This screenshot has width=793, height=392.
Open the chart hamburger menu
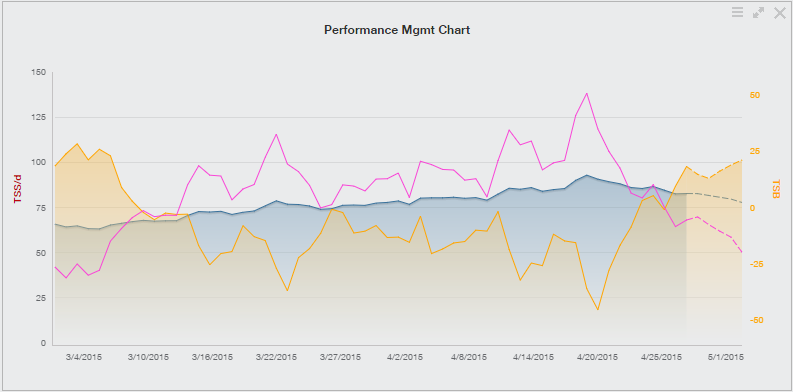(x=737, y=13)
